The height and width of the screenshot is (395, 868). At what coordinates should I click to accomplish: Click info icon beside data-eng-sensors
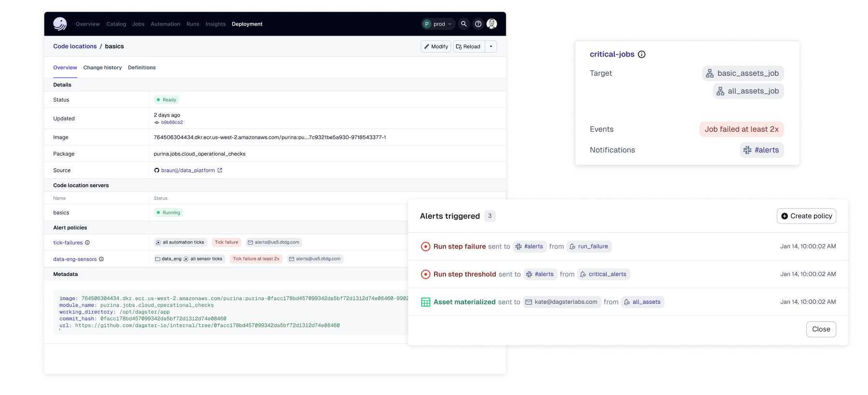coord(101,259)
